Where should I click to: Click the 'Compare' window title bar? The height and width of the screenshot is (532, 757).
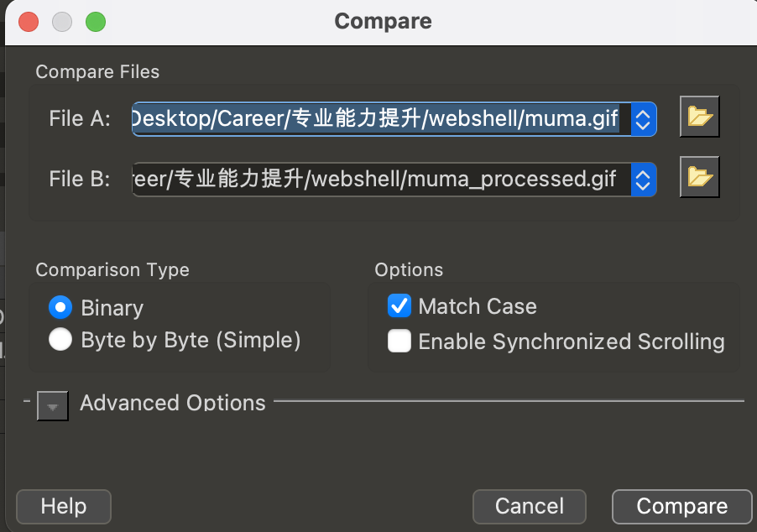click(383, 21)
